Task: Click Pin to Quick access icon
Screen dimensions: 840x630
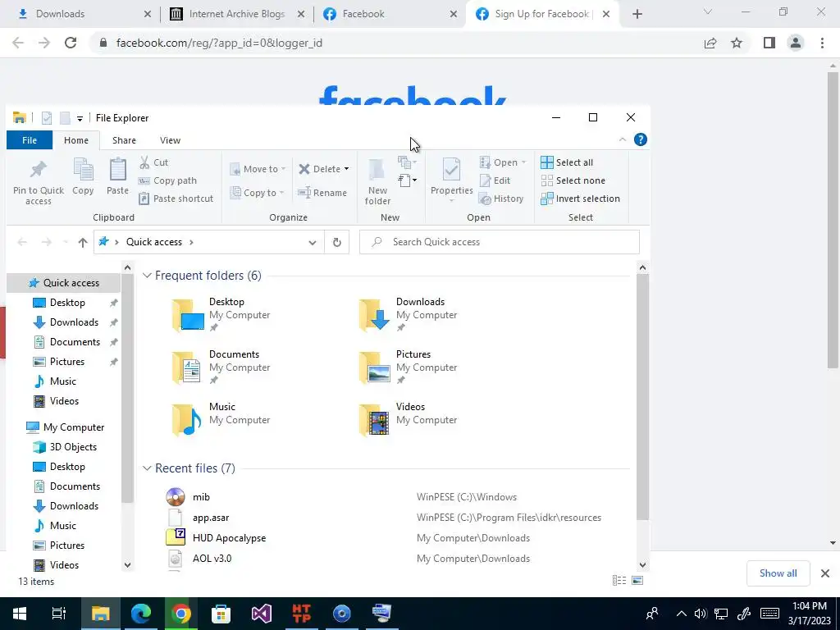Action: pyautogui.click(x=38, y=182)
